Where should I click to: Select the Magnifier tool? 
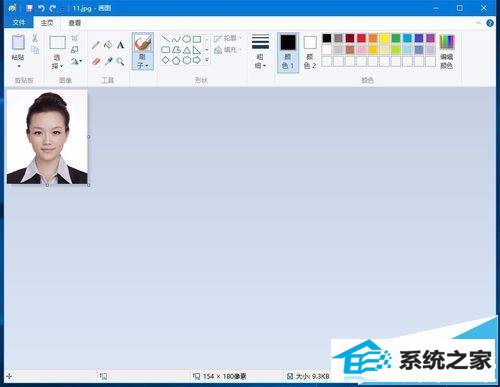pyautogui.click(x=120, y=61)
